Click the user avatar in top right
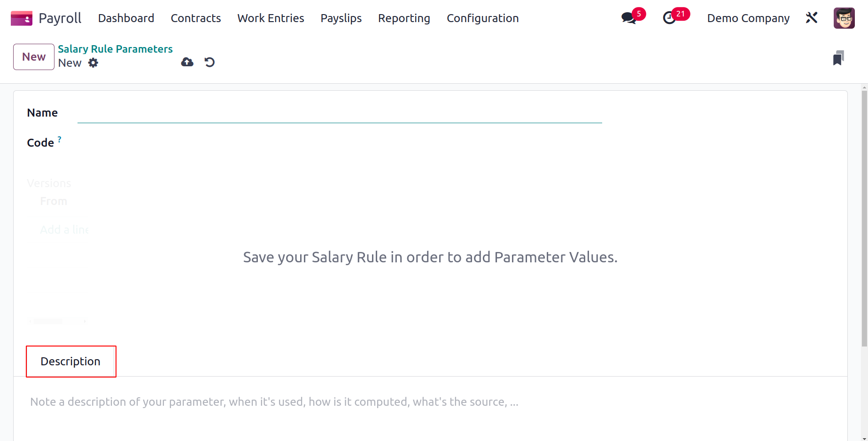The height and width of the screenshot is (441, 868). (x=844, y=18)
